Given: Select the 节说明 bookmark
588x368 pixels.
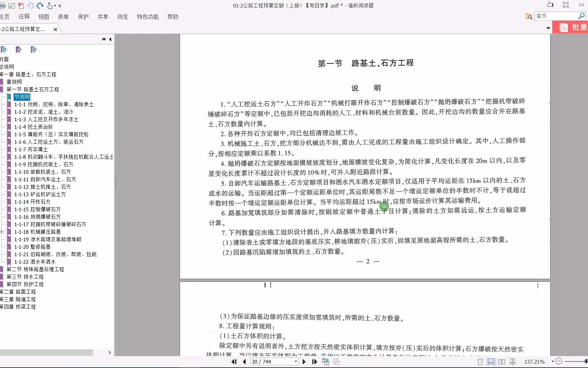Looking at the screenshot, I should [22, 97].
